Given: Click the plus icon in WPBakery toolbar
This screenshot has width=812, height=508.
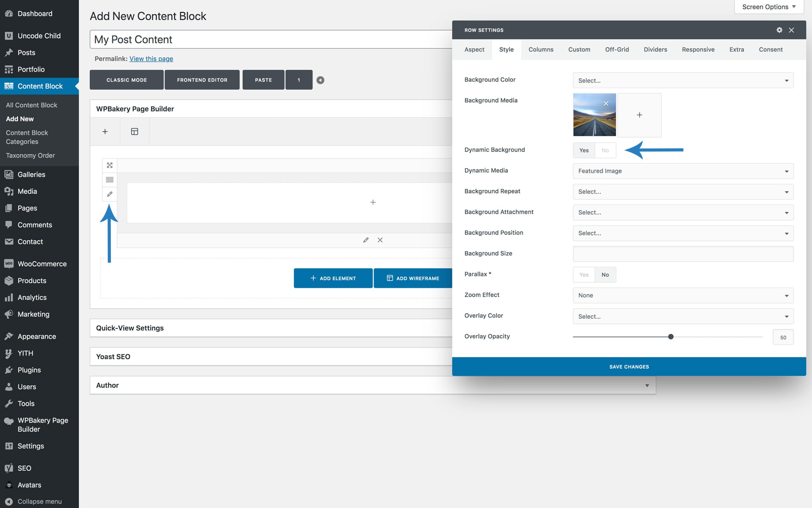Looking at the screenshot, I should 105,132.
